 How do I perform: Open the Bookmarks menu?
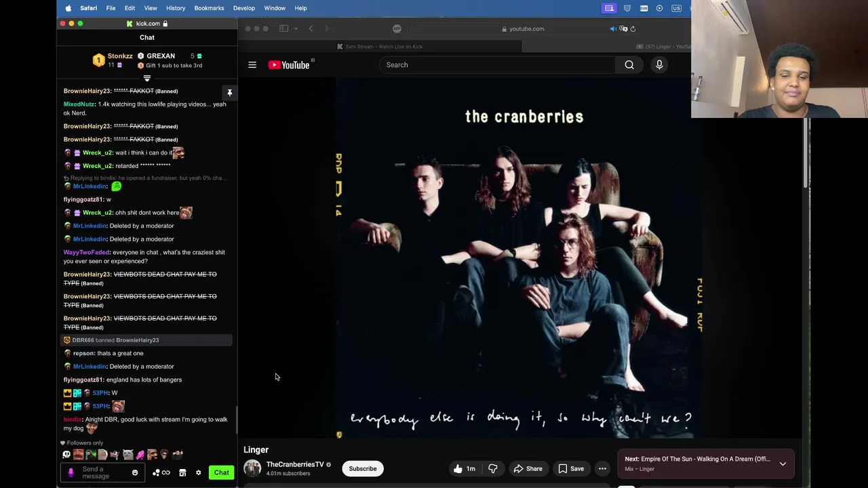tap(209, 8)
